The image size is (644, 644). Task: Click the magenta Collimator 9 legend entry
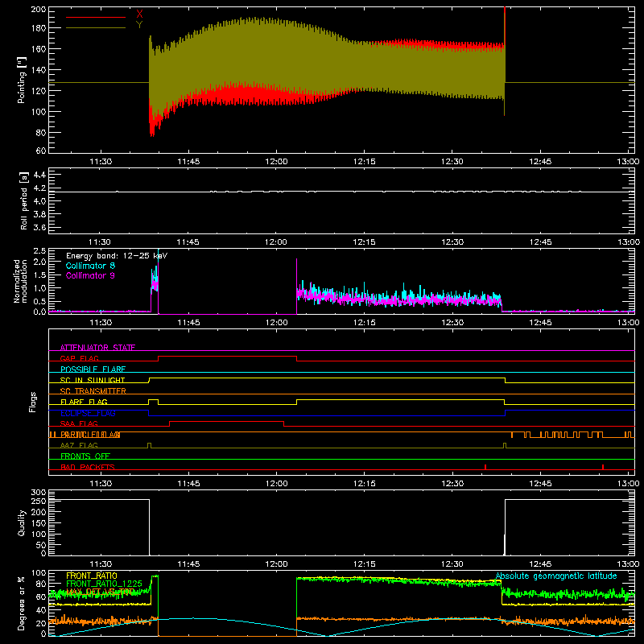point(90,275)
